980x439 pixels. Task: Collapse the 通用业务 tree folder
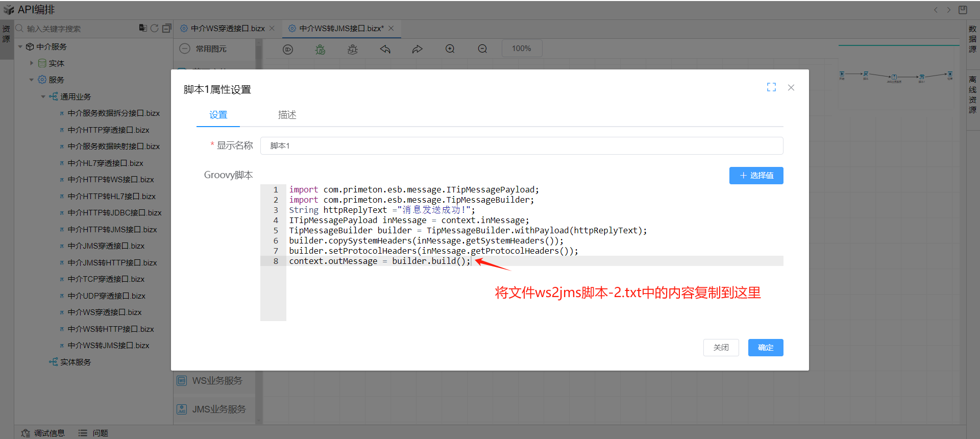click(x=43, y=96)
